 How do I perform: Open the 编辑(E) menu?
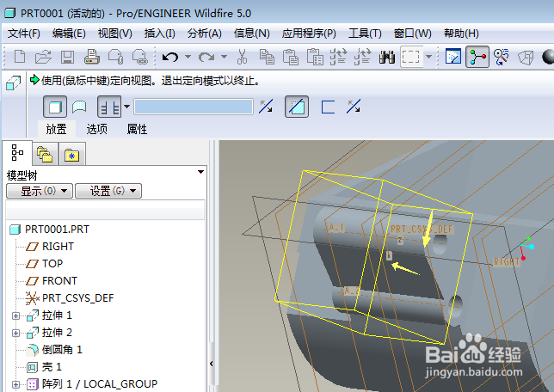tap(69, 34)
